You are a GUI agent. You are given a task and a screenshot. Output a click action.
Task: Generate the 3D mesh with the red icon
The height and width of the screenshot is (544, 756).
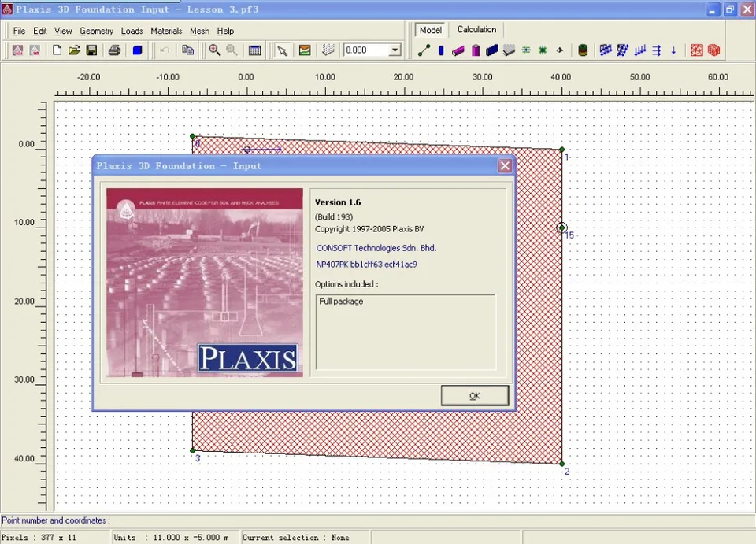[714, 50]
